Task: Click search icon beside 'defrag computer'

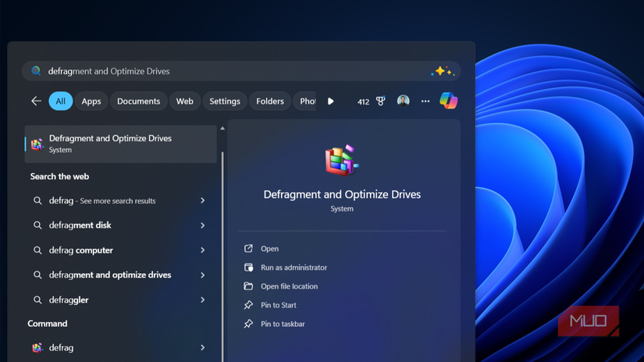Action: [x=37, y=250]
